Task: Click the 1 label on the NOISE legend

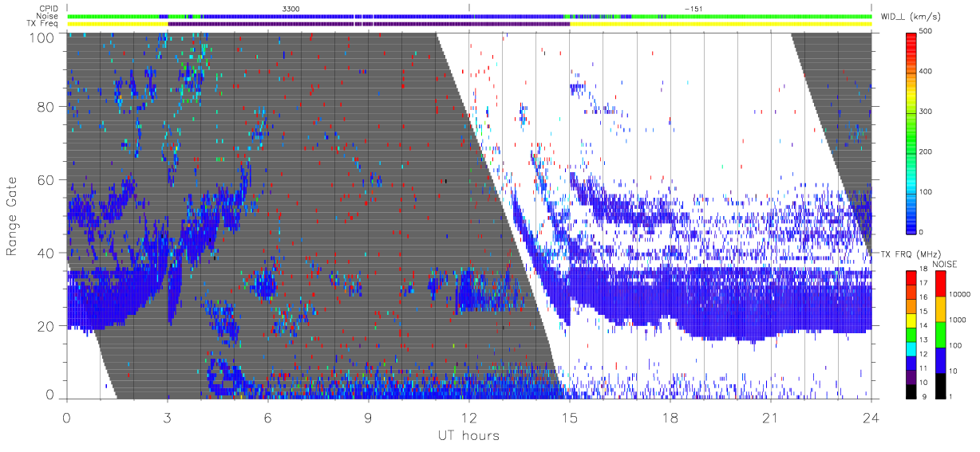Action: pyautogui.click(x=950, y=396)
